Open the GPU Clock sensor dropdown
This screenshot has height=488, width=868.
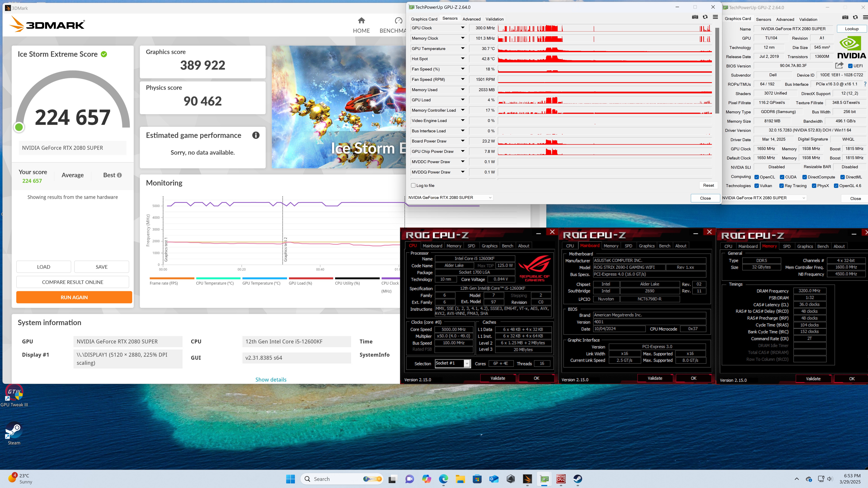pos(463,28)
